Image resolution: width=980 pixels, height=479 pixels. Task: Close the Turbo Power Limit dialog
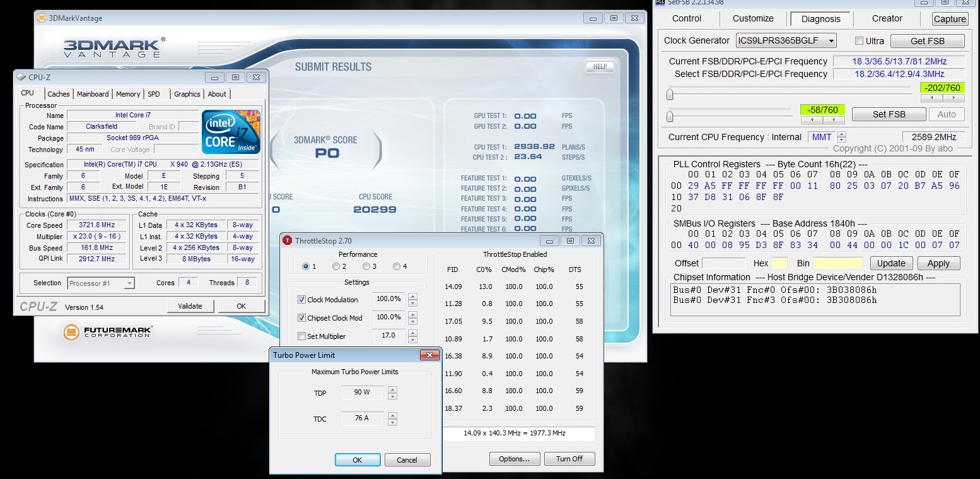pyautogui.click(x=430, y=355)
